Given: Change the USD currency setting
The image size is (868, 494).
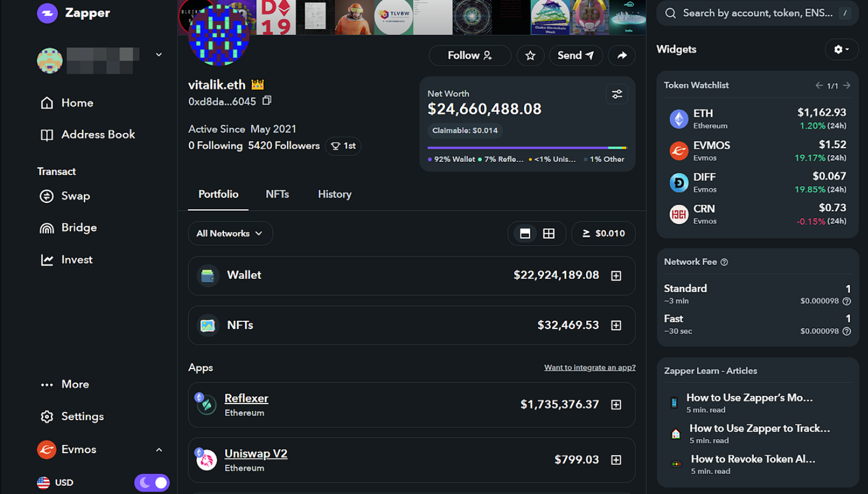Looking at the screenshot, I should pos(55,482).
